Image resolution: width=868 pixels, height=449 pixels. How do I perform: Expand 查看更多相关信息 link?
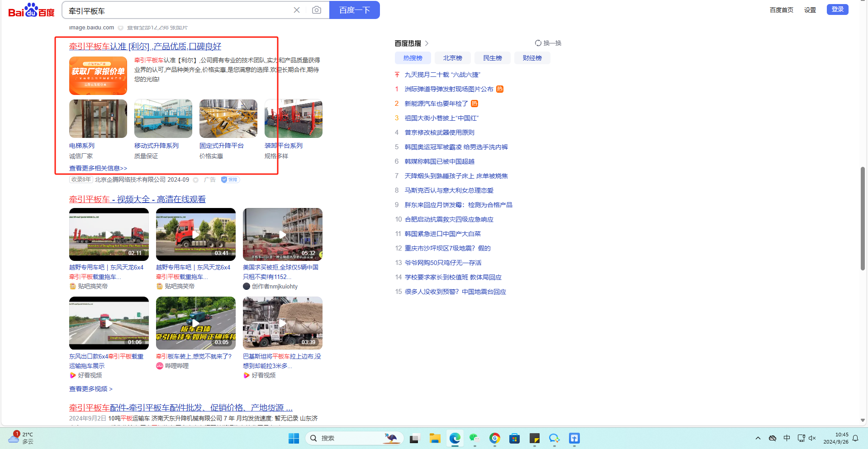point(98,168)
